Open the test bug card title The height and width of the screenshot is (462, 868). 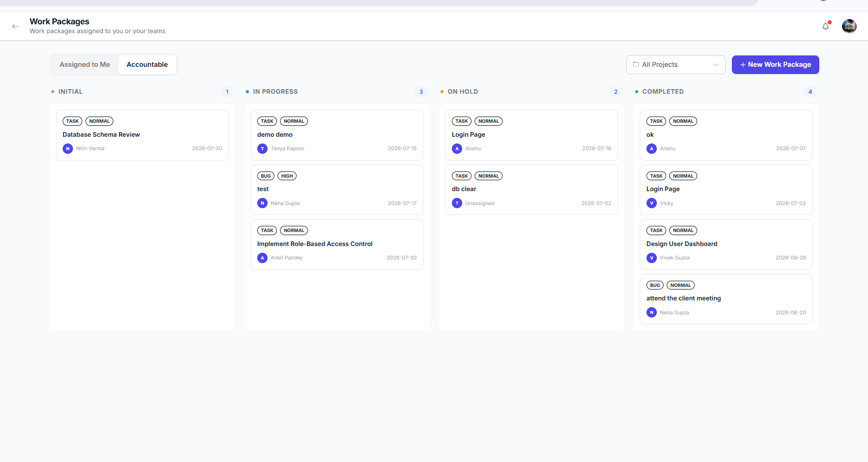263,189
